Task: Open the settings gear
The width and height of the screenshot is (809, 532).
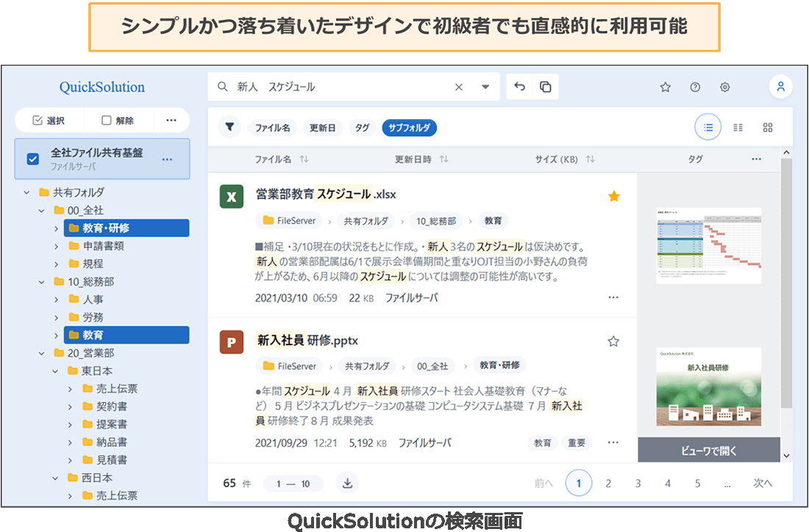Action: tap(724, 86)
